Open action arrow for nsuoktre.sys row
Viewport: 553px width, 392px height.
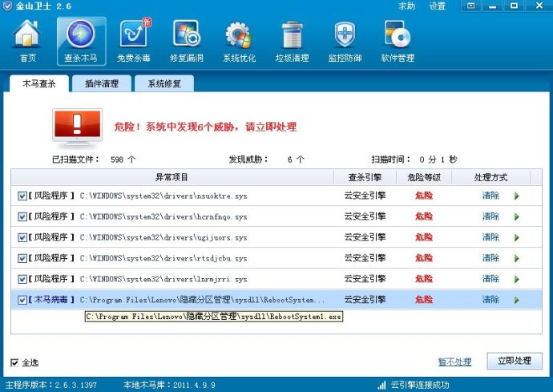click(517, 196)
